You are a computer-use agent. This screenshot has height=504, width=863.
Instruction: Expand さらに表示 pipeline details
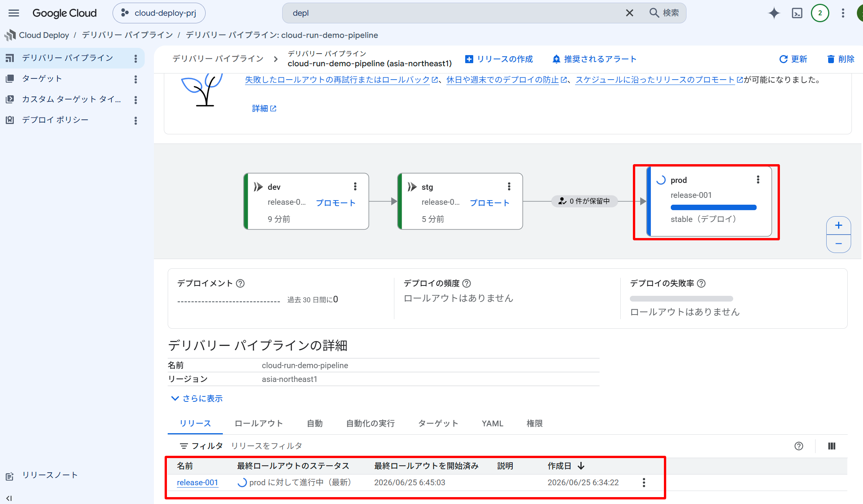tap(197, 398)
